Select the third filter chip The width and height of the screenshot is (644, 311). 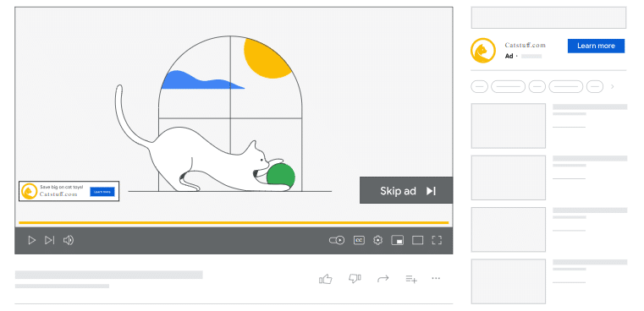coord(537,86)
